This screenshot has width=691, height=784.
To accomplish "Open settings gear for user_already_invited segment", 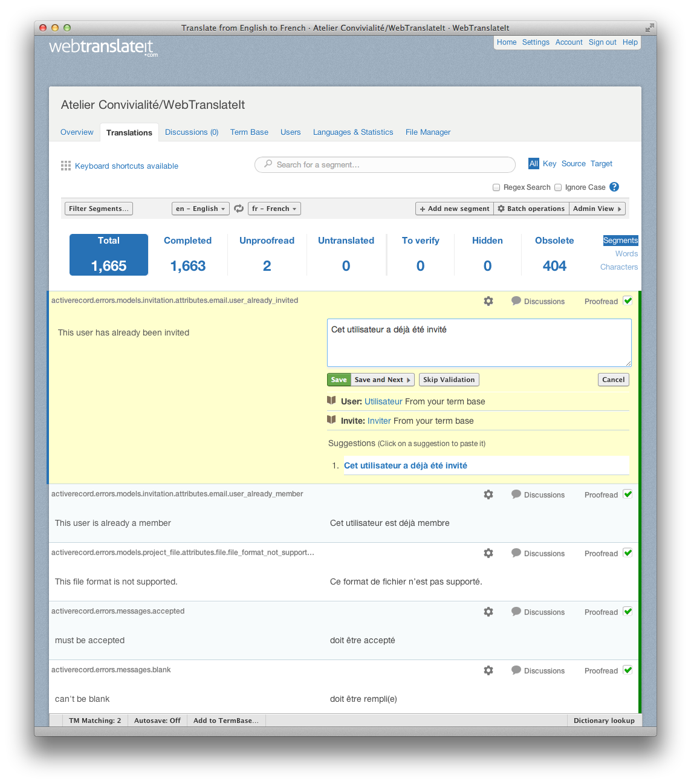I will [x=488, y=301].
